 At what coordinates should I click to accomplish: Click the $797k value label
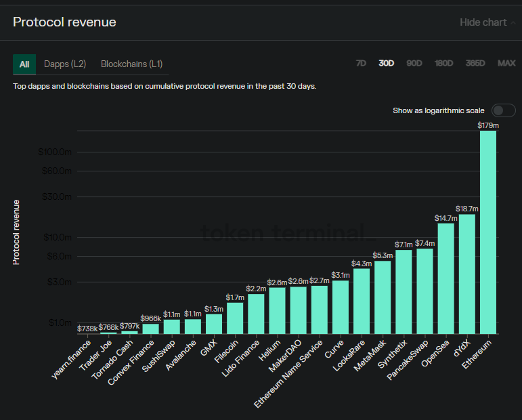click(129, 326)
